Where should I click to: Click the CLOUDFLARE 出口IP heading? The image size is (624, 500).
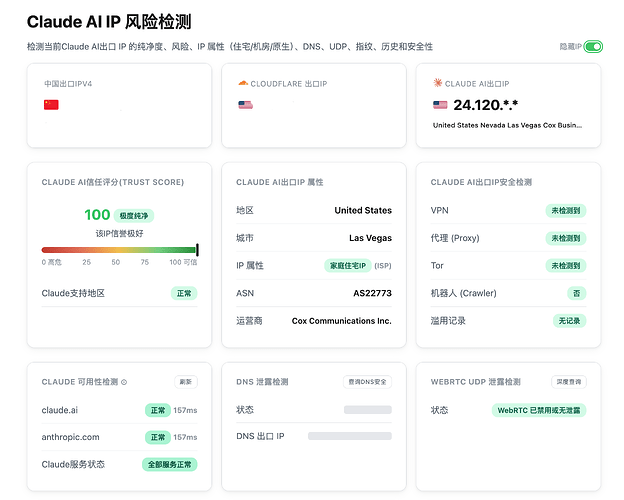289,84
